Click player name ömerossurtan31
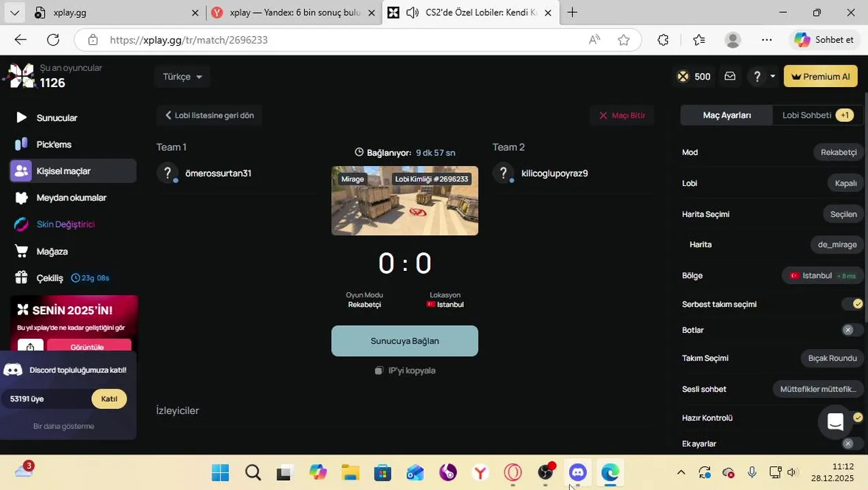 219,173
